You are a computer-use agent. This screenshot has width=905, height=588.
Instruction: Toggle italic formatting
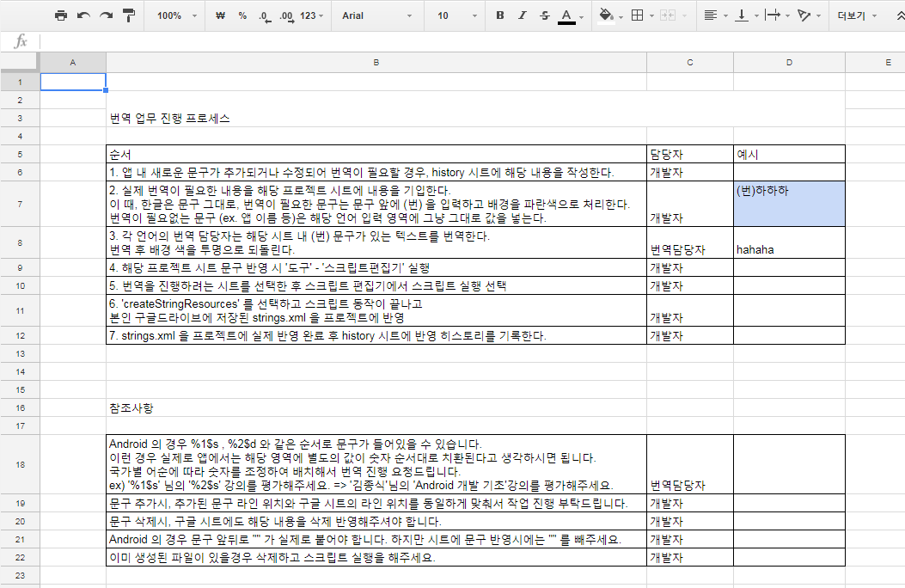click(523, 15)
